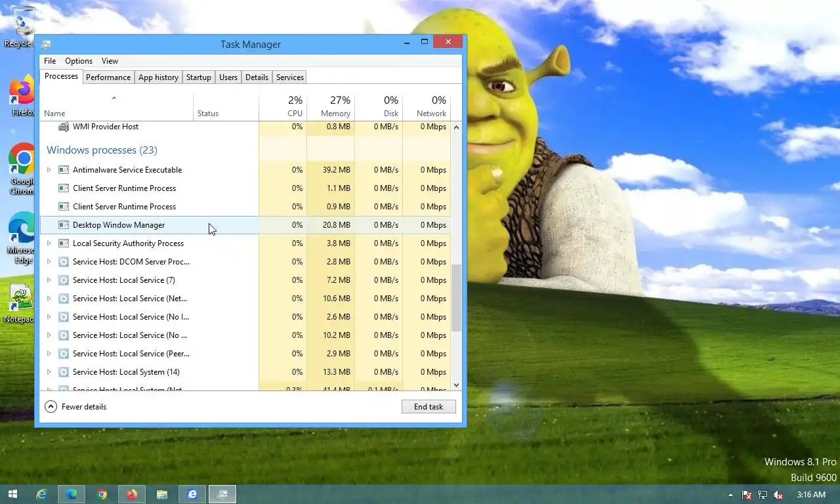
Task: Click the Service Host: DCOM Server gear icon
Action: [64, 262]
